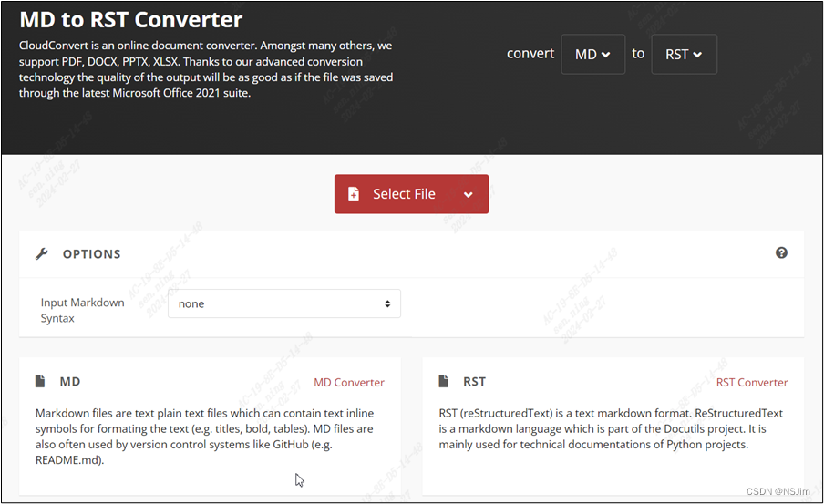
Task: Open the RST Converter link
Action: coord(752,382)
